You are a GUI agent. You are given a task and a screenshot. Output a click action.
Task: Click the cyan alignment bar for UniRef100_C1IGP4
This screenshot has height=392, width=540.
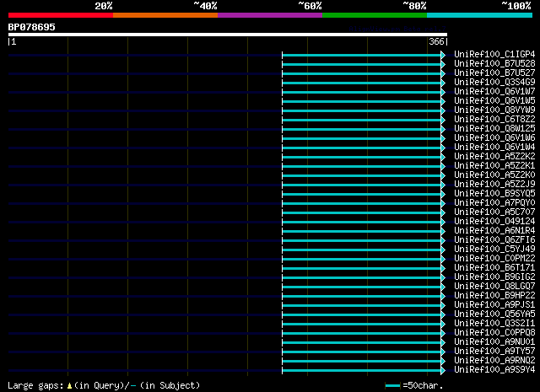pyautogui.click(x=362, y=55)
